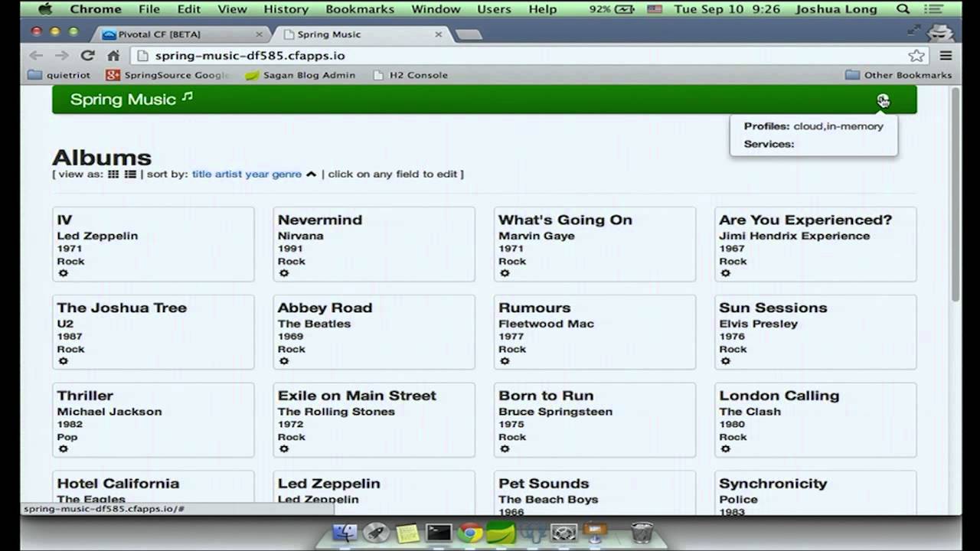Viewport: 980px width, 551px height.
Task: Open Launchpad rocket icon in the Dock
Action: click(376, 533)
